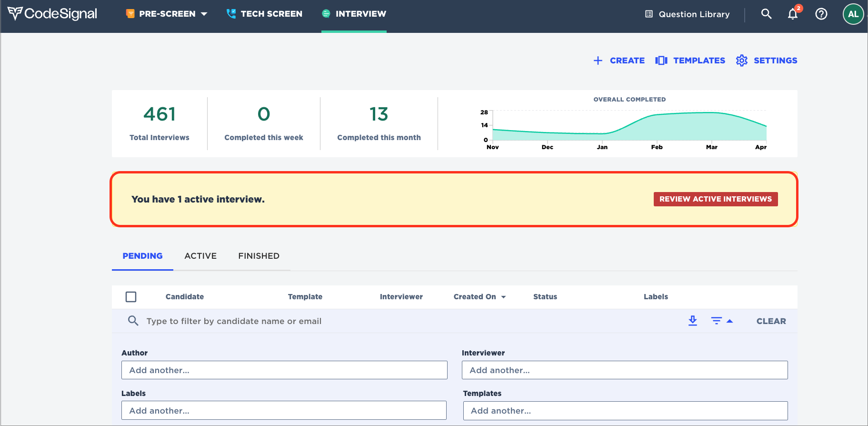Click the Pre-Screen orange icon
This screenshot has height=426, width=868.
(x=130, y=14)
